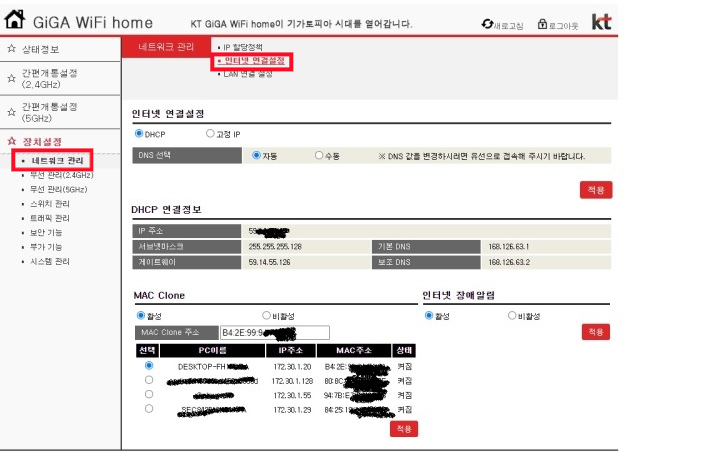The width and height of the screenshot is (720, 452).
Task: Set DNS 선택 to 수동
Action: (x=319, y=155)
